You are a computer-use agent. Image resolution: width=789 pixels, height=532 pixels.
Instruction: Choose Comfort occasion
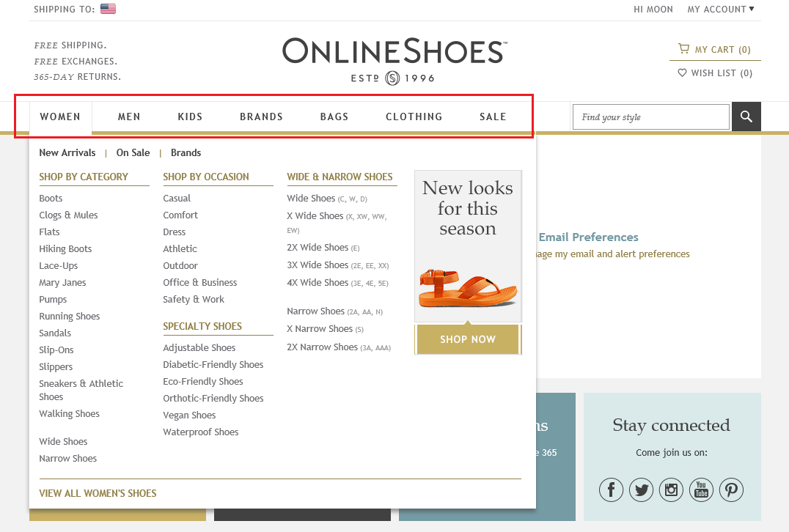pos(180,215)
